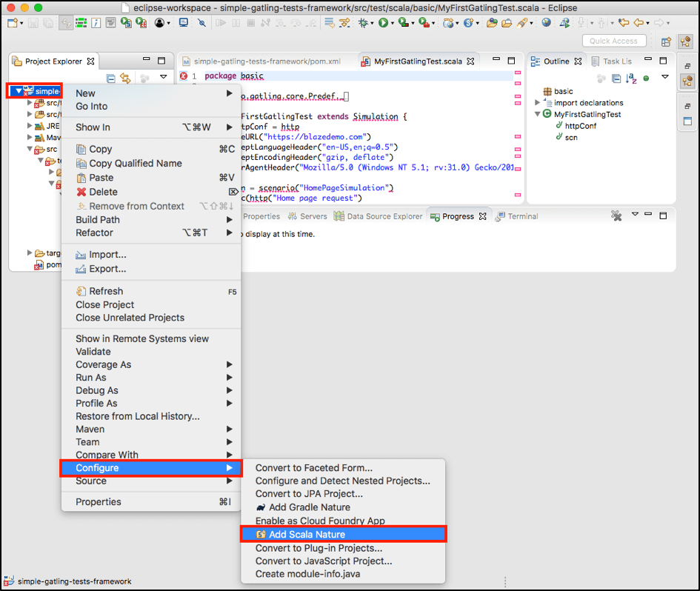Close the MyFirstGatlingTest.scala editor tab
Image resolution: width=700 pixels, height=591 pixels.
470,61
